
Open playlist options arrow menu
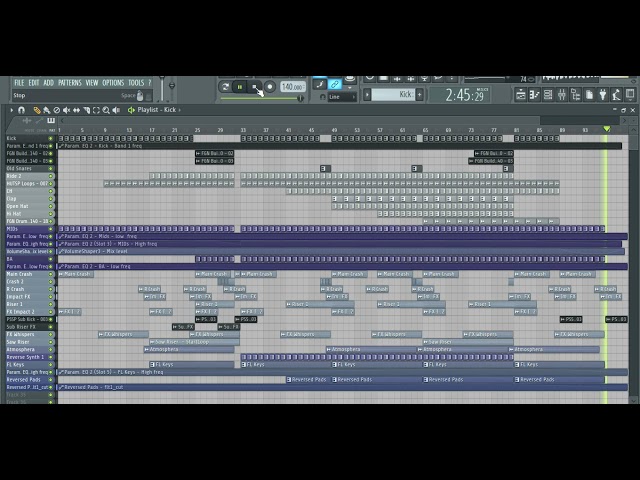coord(11,110)
